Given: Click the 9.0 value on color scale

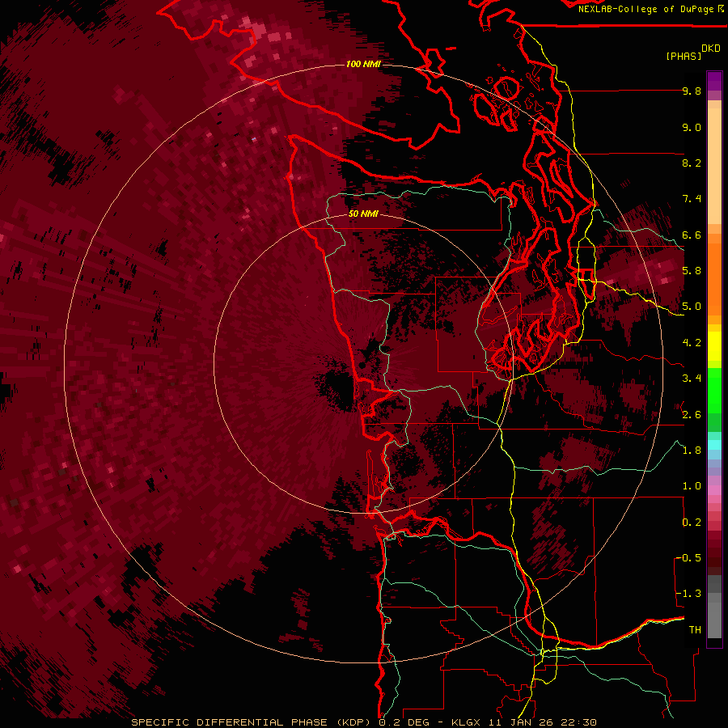Looking at the screenshot, I should pos(692,127).
